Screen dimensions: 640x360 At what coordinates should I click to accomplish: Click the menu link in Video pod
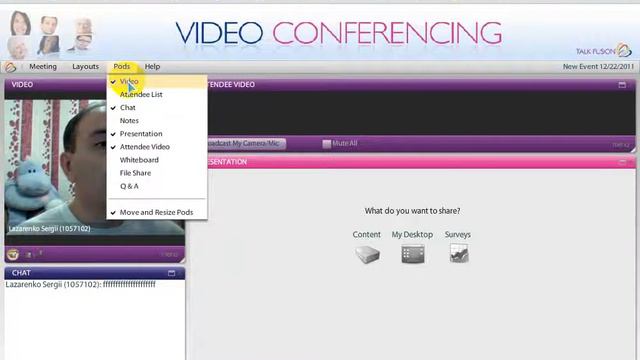click(169, 255)
